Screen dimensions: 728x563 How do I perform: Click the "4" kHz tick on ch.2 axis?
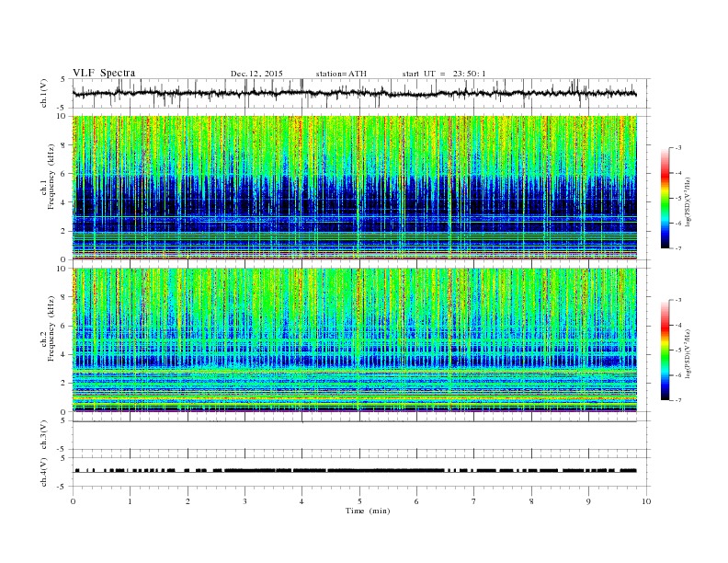click(x=64, y=354)
